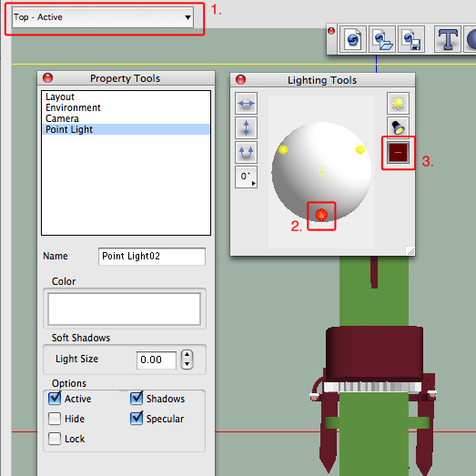Toggle the Shadows checkbox

coord(137,398)
